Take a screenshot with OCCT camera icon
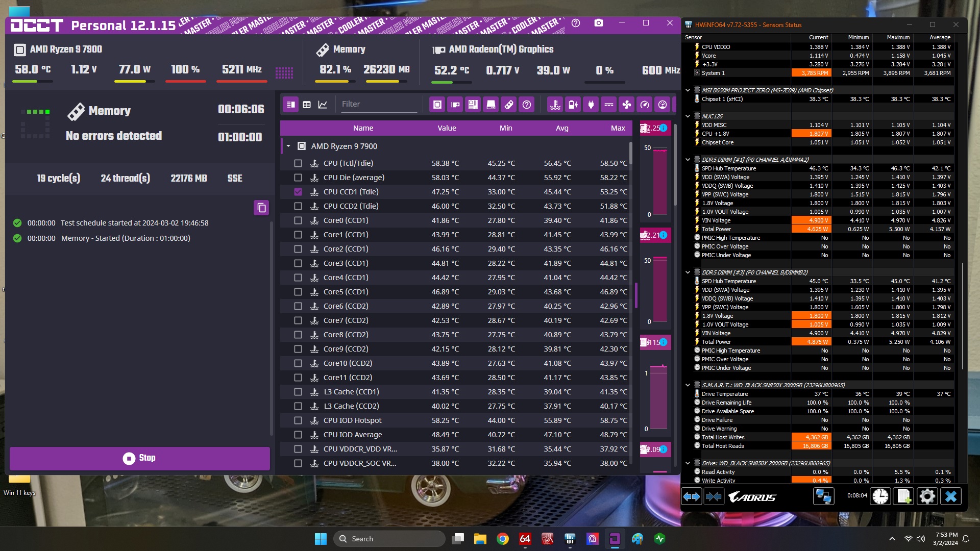The width and height of the screenshot is (980, 551). (x=599, y=23)
